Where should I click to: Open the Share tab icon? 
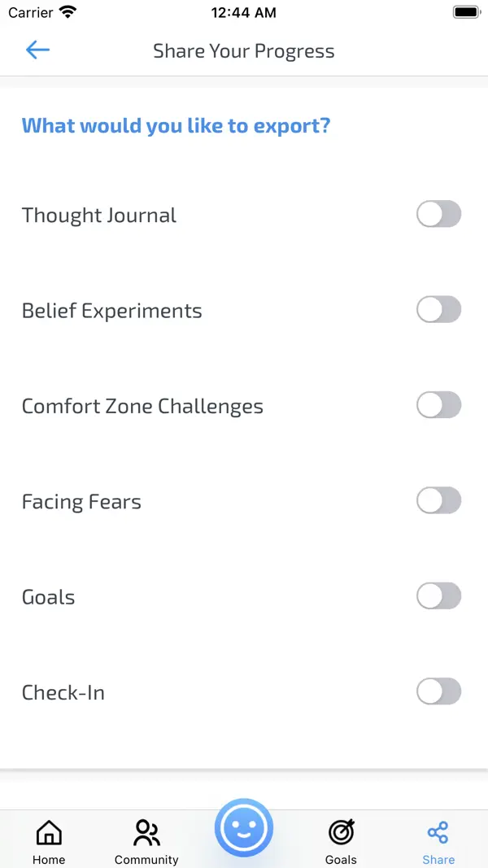pos(438,831)
